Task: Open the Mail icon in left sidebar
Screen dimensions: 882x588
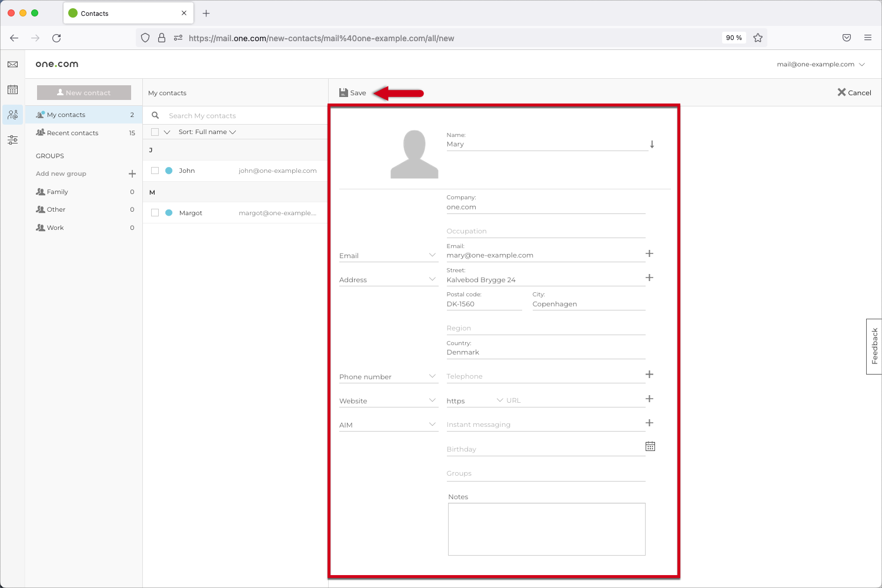Action: 12,65
